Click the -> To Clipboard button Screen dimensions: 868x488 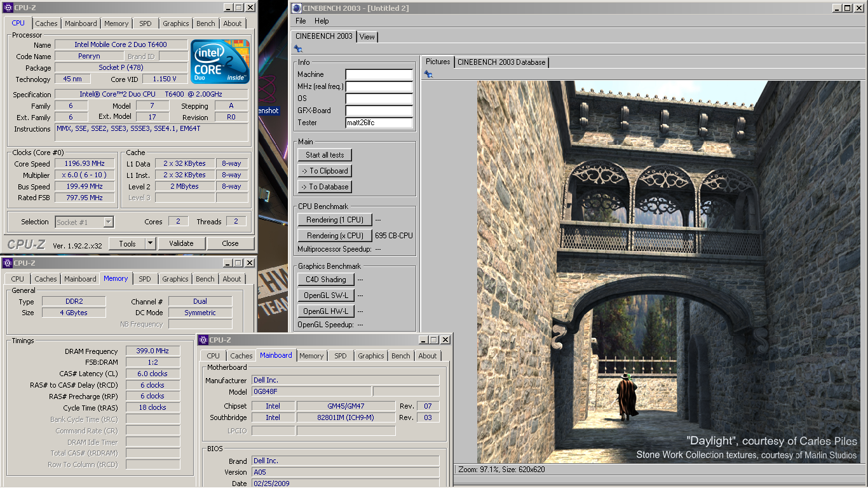(x=325, y=171)
